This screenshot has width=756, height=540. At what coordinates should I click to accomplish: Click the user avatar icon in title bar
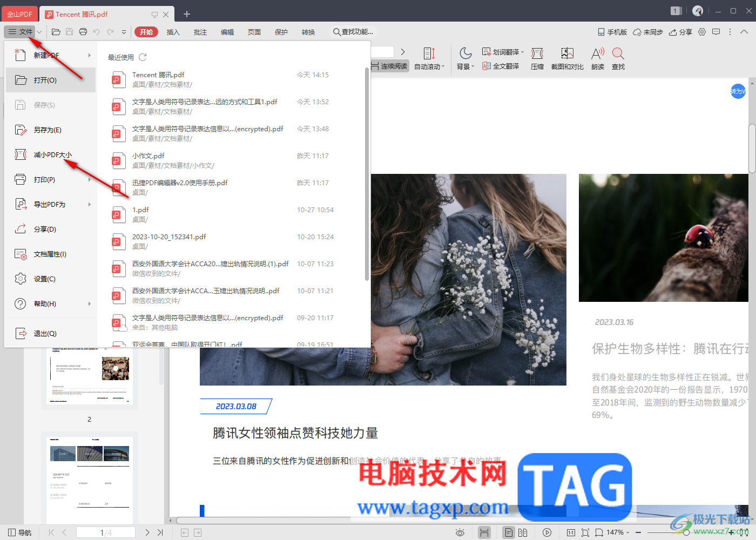698,11
